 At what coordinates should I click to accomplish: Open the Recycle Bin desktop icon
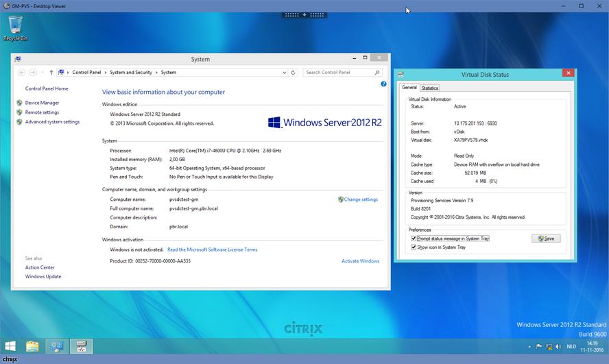15,28
